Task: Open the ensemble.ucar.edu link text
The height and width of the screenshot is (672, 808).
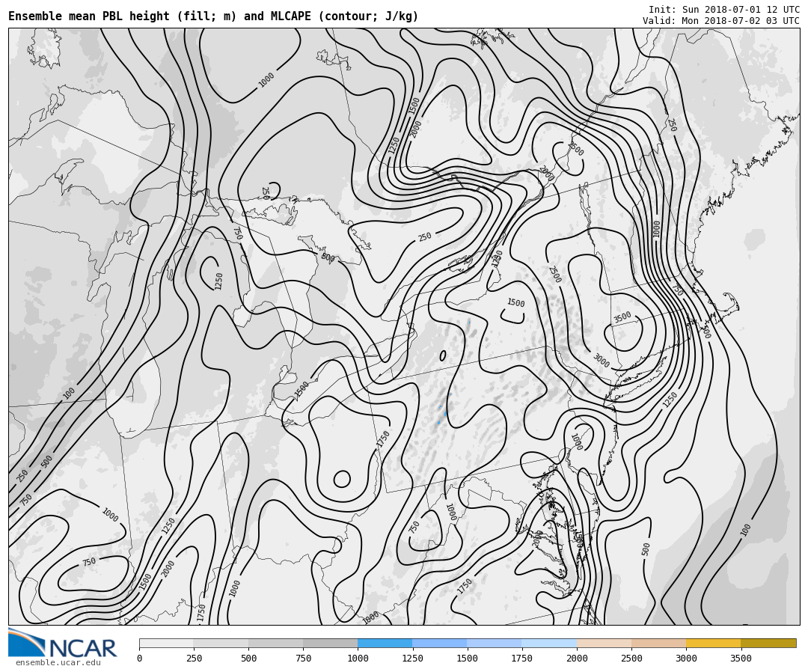Action: pos(58,663)
